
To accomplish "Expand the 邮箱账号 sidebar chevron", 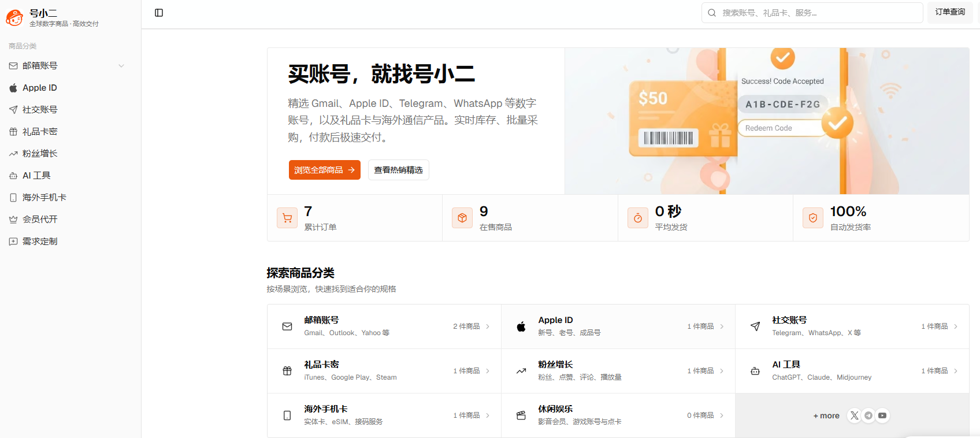I will point(121,66).
